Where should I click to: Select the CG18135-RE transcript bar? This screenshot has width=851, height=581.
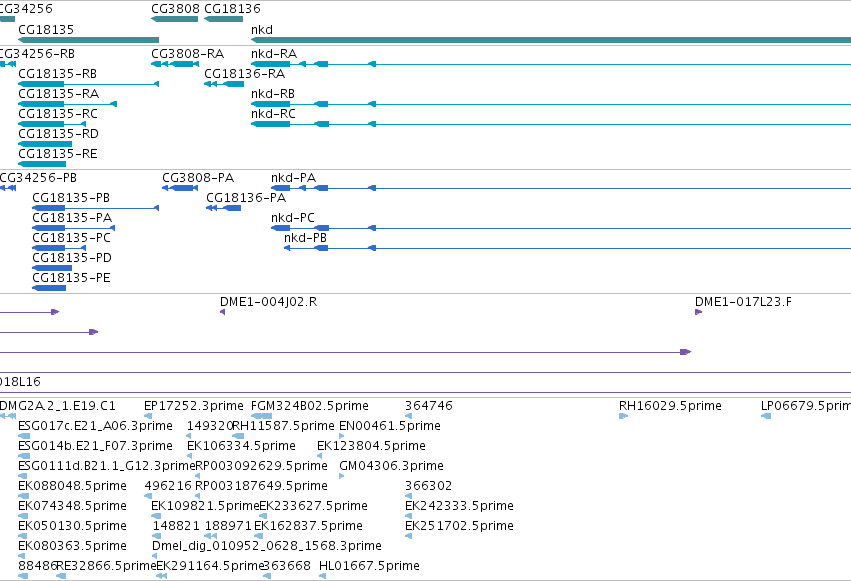[x=42, y=164]
